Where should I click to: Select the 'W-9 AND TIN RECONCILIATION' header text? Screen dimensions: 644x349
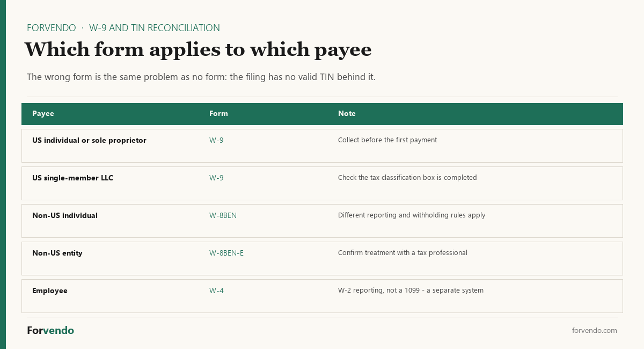click(x=155, y=28)
